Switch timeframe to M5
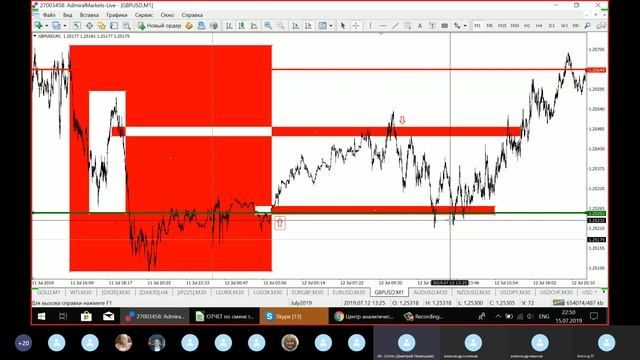The width and height of the screenshot is (640, 360). coord(489,26)
